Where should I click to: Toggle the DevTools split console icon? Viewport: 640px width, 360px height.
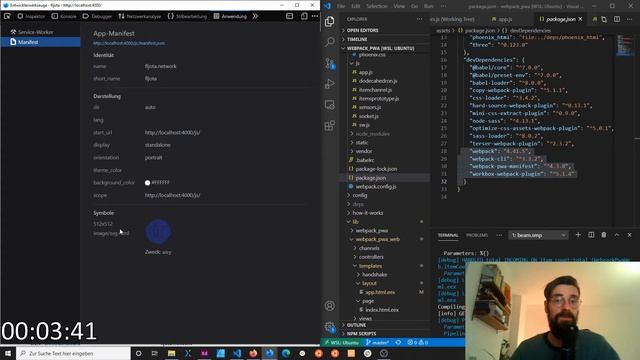(x=289, y=16)
